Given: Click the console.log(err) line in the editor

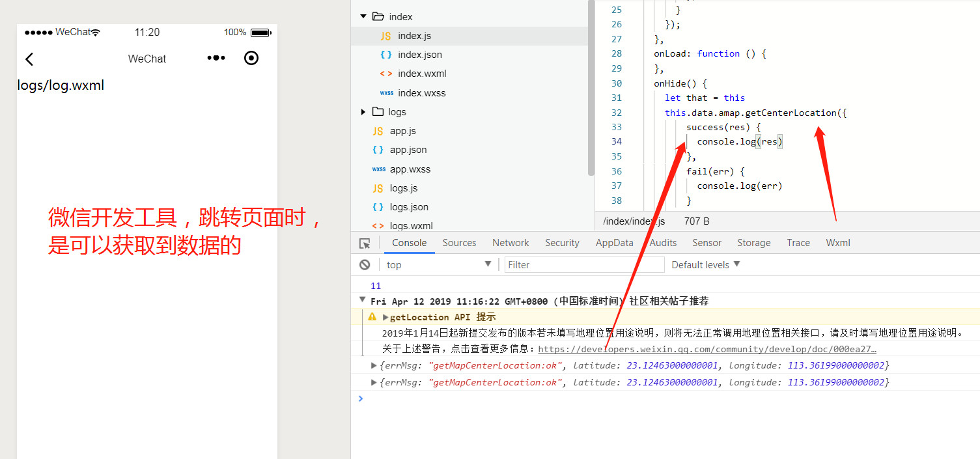Looking at the screenshot, I should coord(739,186).
